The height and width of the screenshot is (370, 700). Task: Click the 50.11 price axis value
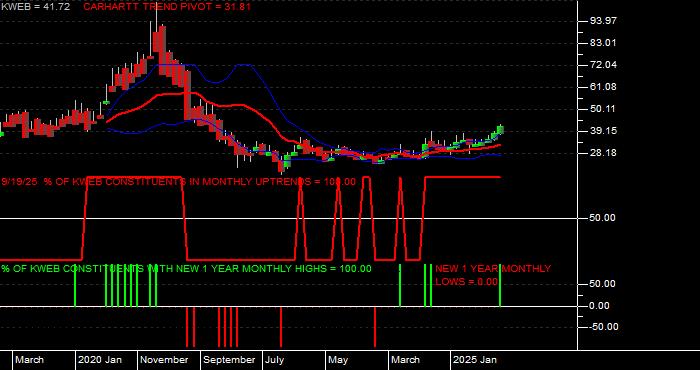click(603, 109)
